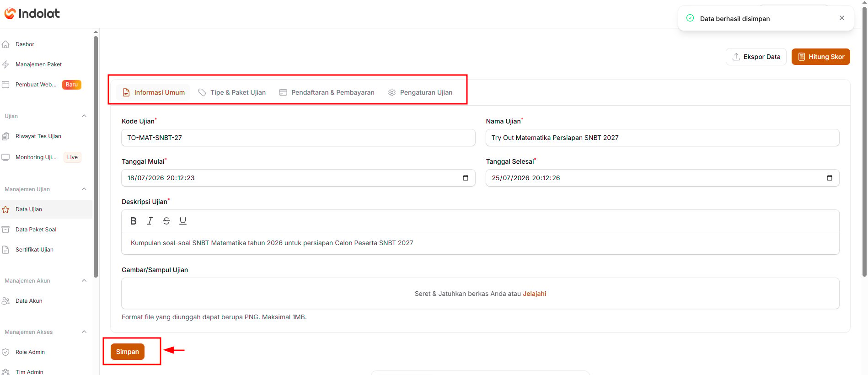Click the Jelajahi file browse link
Screen dimensions: 868x375
(534, 294)
